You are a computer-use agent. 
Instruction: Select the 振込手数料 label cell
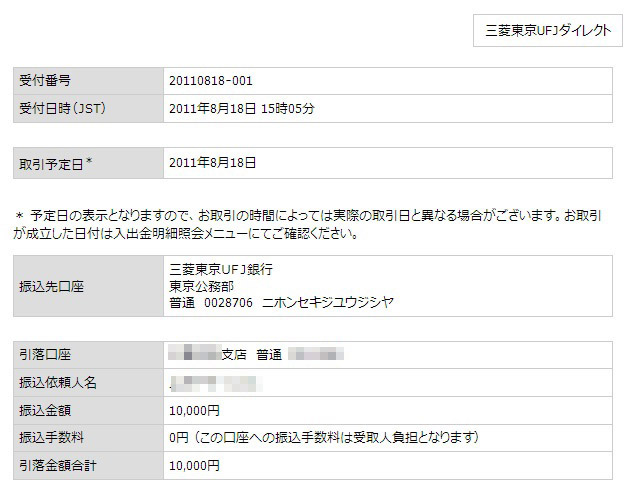pos(88,437)
